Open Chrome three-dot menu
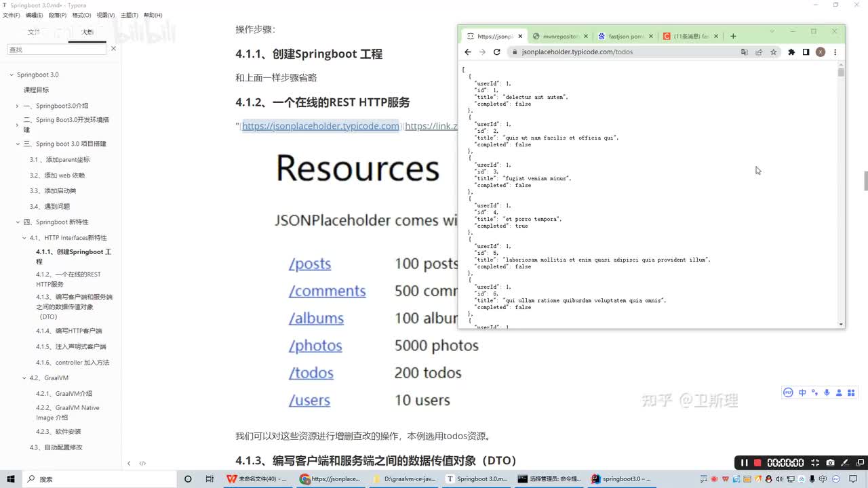The width and height of the screenshot is (868, 488). click(835, 52)
